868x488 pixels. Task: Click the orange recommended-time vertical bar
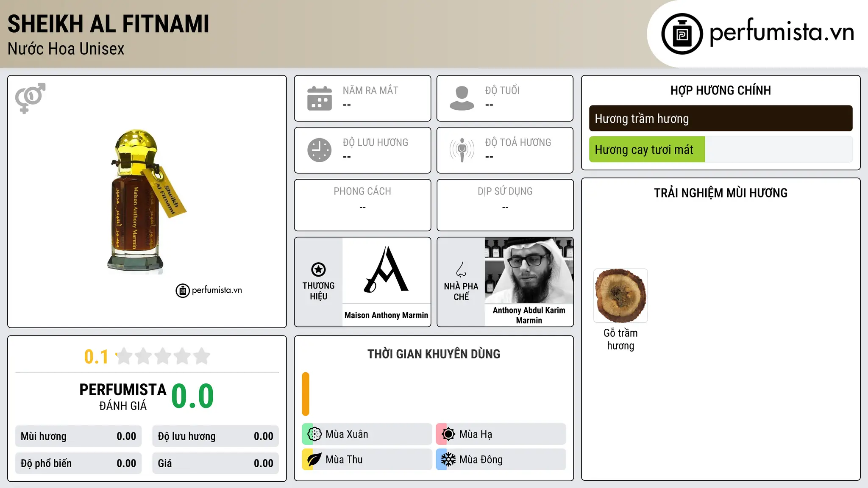[x=306, y=394]
